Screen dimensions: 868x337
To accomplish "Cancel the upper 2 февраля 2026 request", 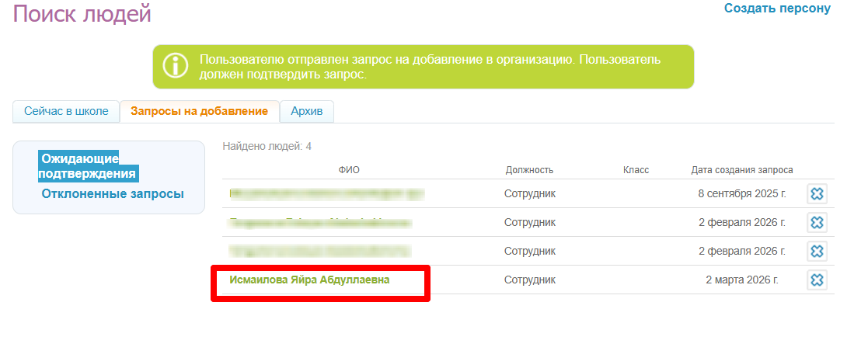I will tap(817, 223).
